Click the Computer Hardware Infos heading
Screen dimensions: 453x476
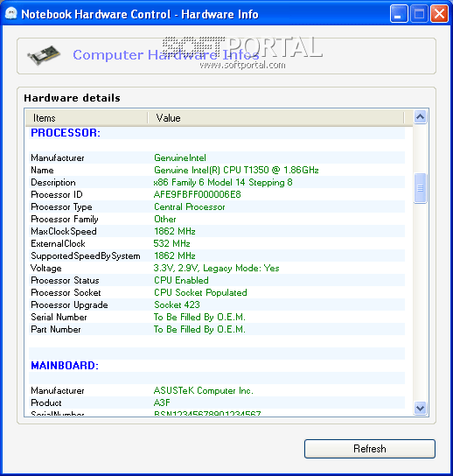(x=166, y=55)
